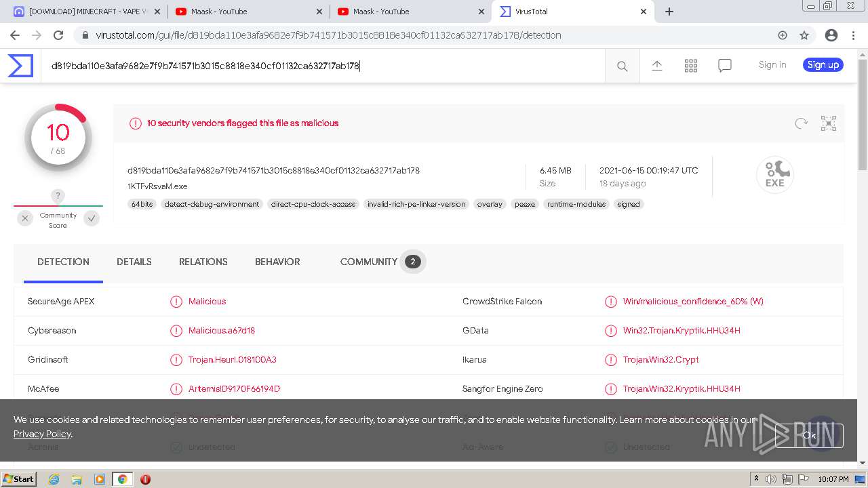The image size is (868, 488).
Task: Open Internet Explorer from taskbar
Action: [54, 479]
